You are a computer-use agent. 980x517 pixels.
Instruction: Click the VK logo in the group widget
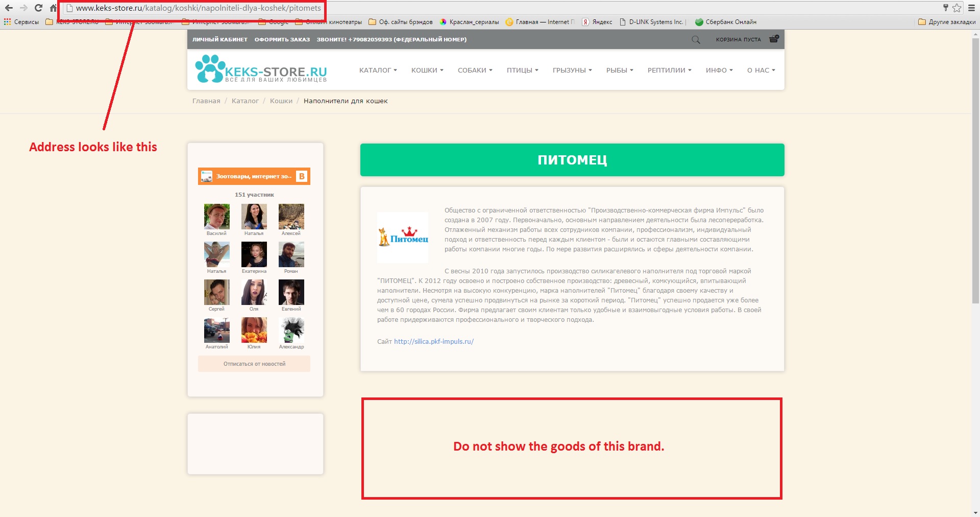(302, 176)
